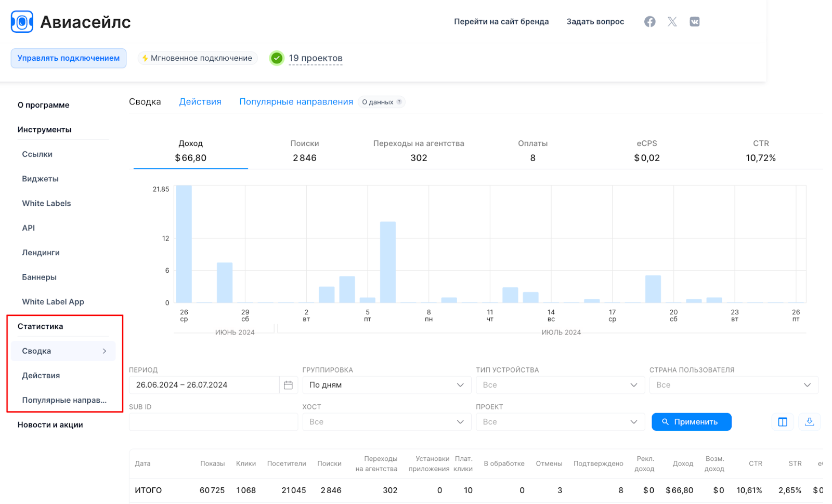
Task: Open Лендинги in the sidebar
Action: tap(41, 253)
